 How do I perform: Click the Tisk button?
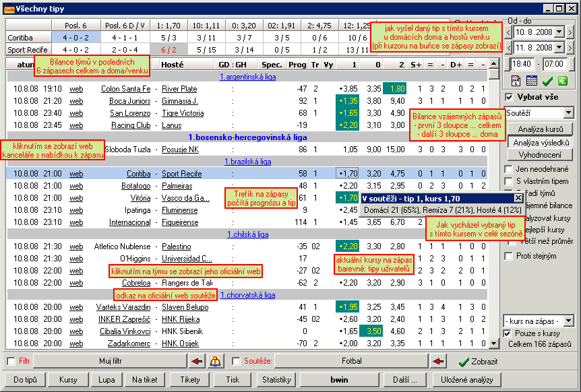click(233, 380)
